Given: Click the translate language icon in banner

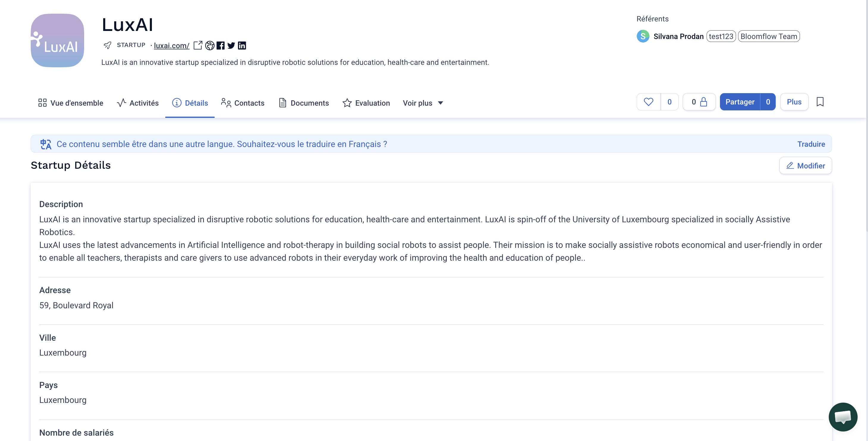Looking at the screenshot, I should click(x=46, y=144).
